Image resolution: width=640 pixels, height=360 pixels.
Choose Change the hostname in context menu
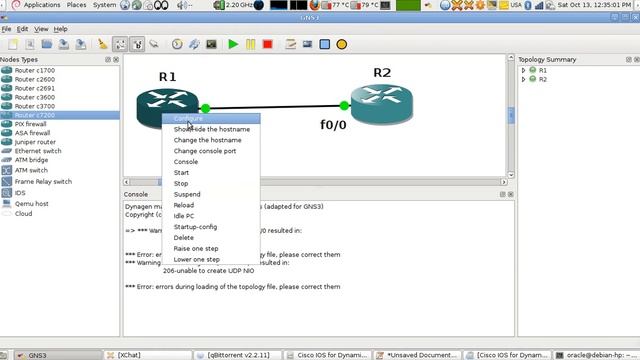[211, 140]
